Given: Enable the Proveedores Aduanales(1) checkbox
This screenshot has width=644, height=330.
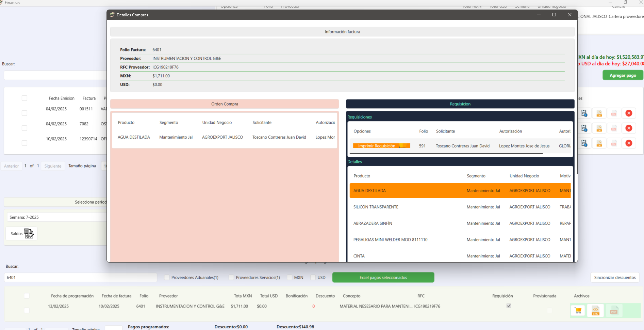Looking at the screenshot, I should pos(167,278).
